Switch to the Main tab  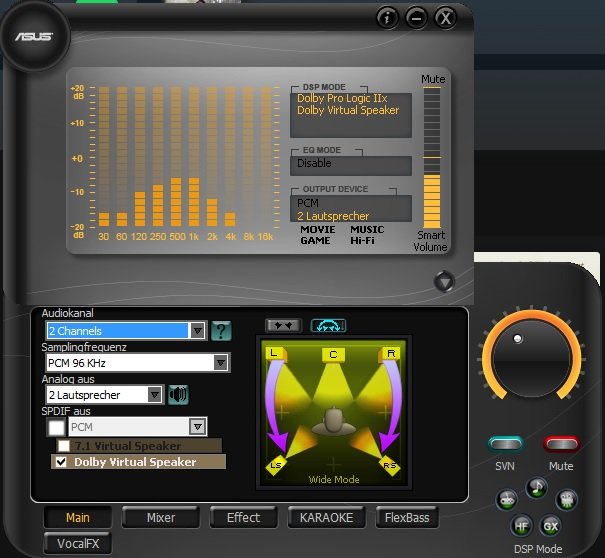pos(78,517)
